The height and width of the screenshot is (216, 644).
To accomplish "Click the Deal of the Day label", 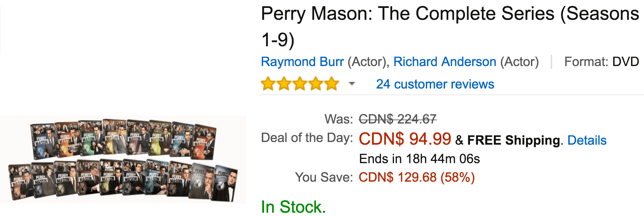I will click(307, 138).
